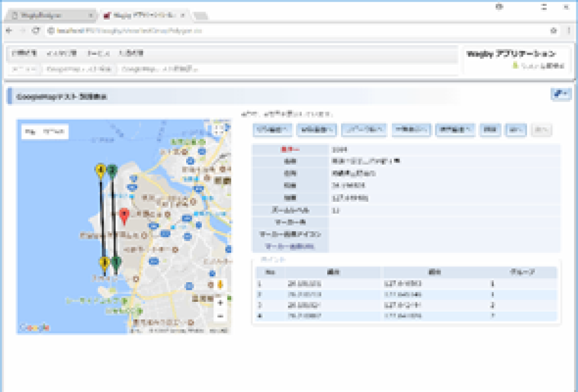Viewport: 578px width, 392px height.
Task: Click the green user icon beside account name
Action: [x=516, y=65]
